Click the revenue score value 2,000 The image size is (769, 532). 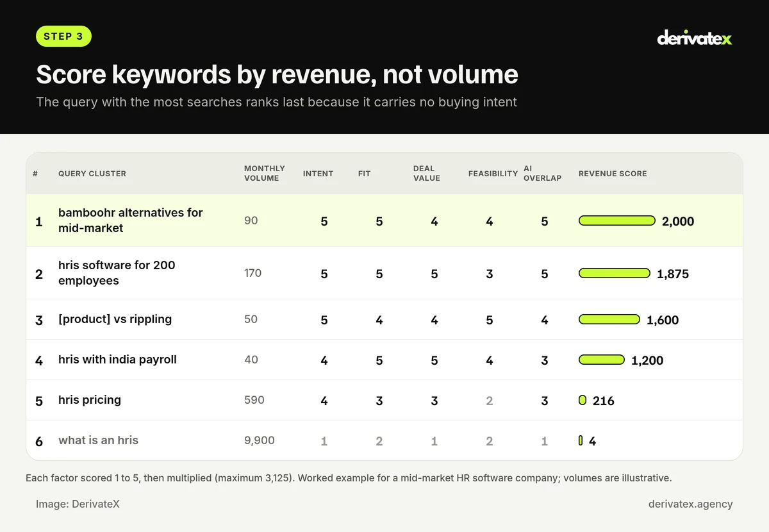(x=678, y=221)
